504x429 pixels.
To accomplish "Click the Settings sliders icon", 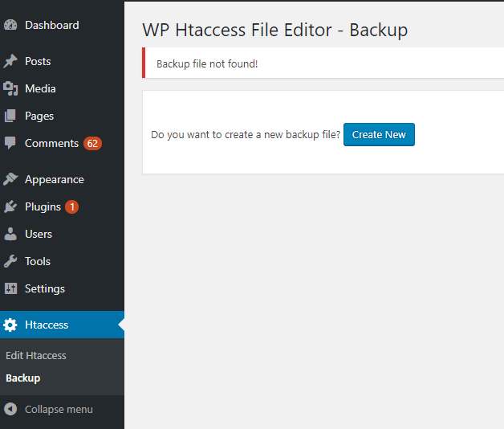I will click(x=10, y=288).
